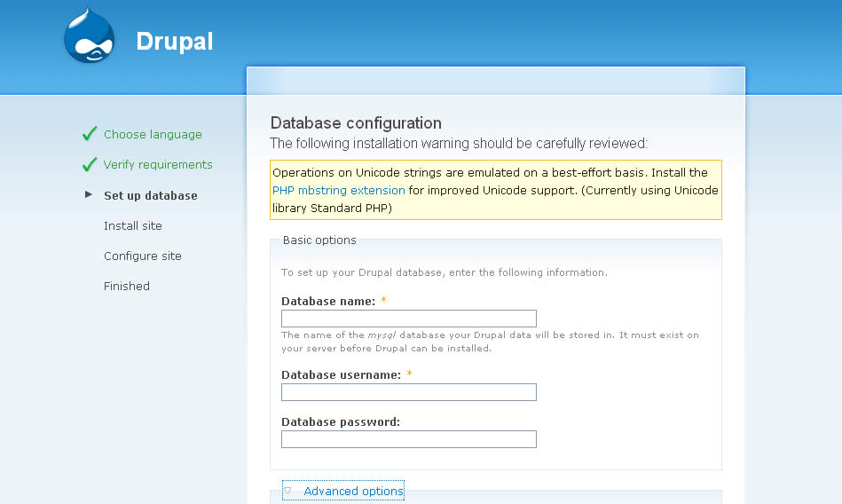Go to the Configure site step
This screenshot has height=504, width=842.
tap(143, 256)
